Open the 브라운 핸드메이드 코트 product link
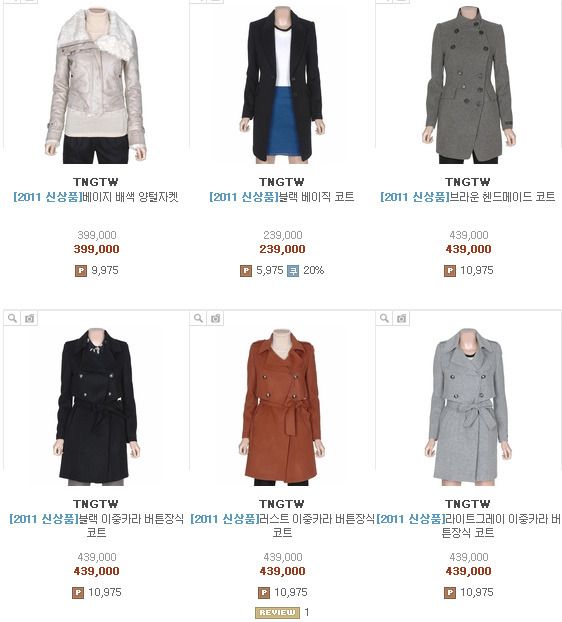 (468, 197)
